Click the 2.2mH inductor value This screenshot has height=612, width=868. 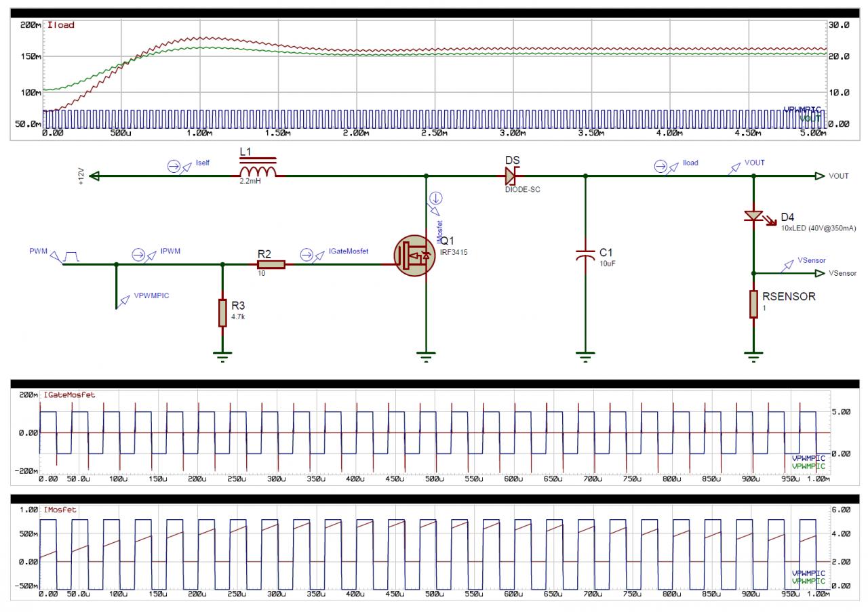[250, 182]
